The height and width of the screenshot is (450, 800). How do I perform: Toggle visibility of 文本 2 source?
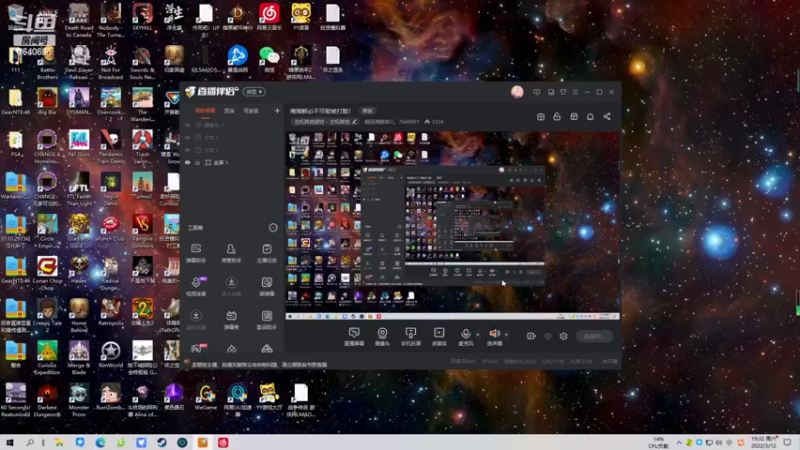coord(187,137)
